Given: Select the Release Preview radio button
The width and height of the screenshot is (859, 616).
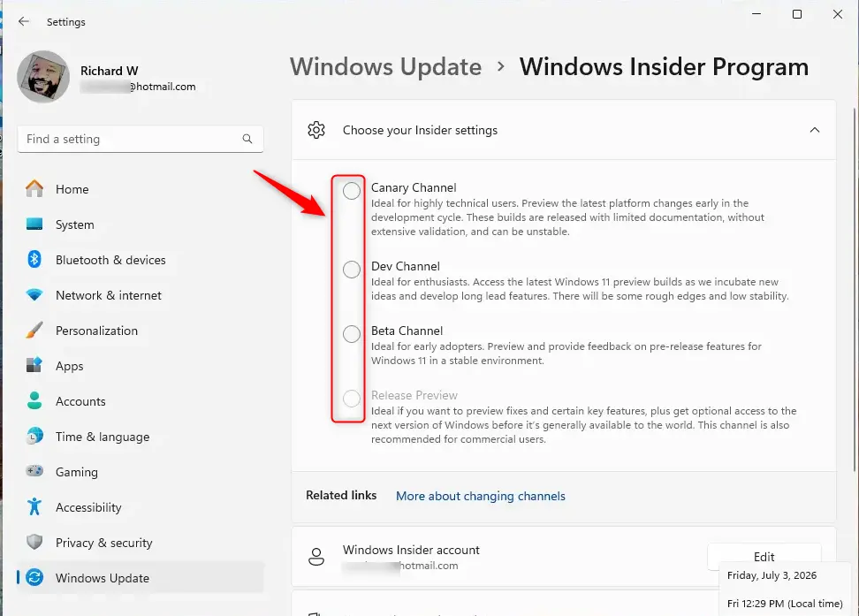Looking at the screenshot, I should 352,399.
